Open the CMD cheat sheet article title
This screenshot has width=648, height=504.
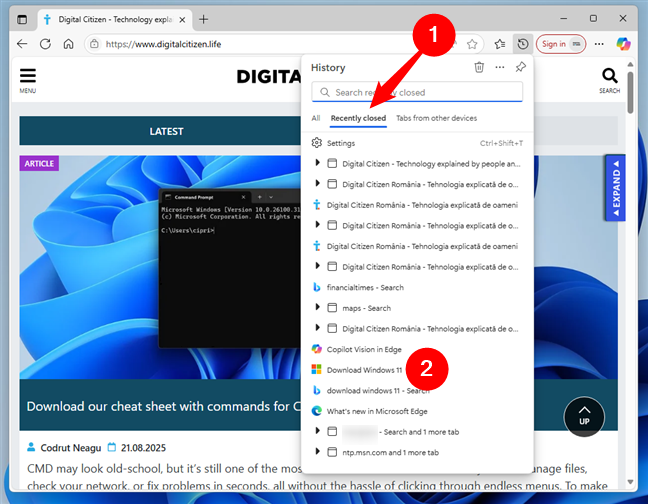pos(164,407)
